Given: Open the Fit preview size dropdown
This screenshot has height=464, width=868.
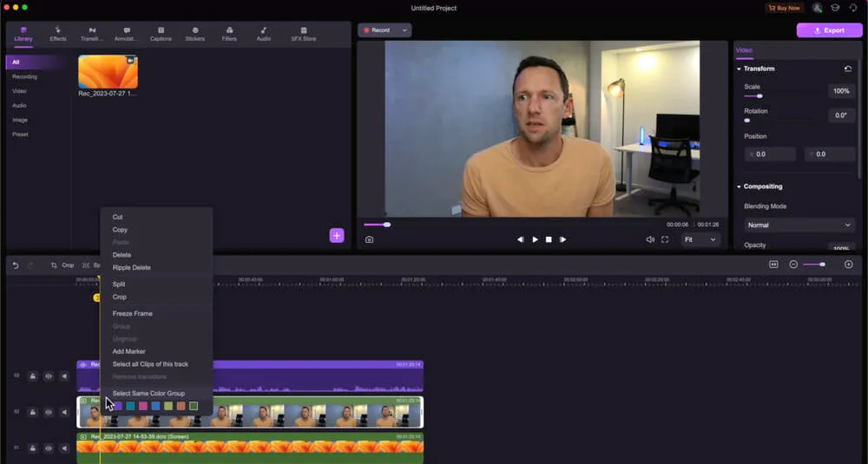Looking at the screenshot, I should click(x=700, y=239).
